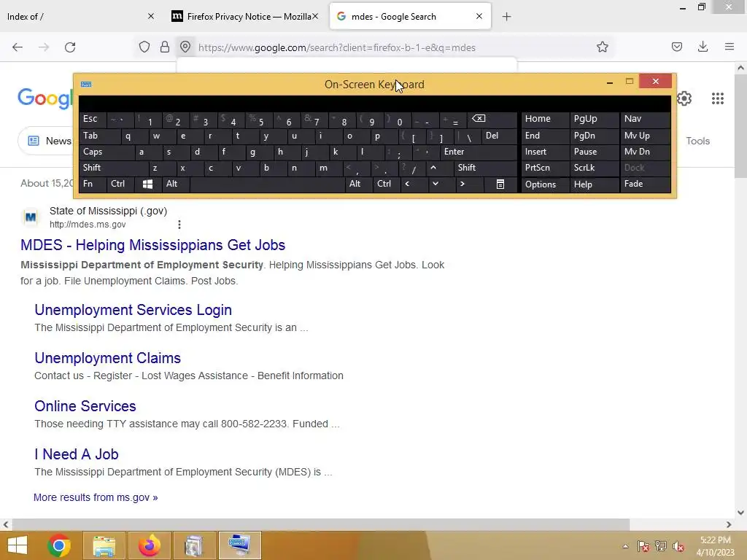The height and width of the screenshot is (560, 747).
Task: Open volume icon in system tray
Action: [678, 546]
